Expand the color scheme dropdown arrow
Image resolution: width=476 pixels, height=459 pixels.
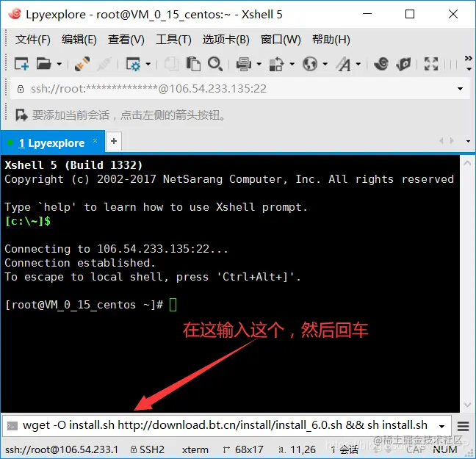click(x=292, y=64)
